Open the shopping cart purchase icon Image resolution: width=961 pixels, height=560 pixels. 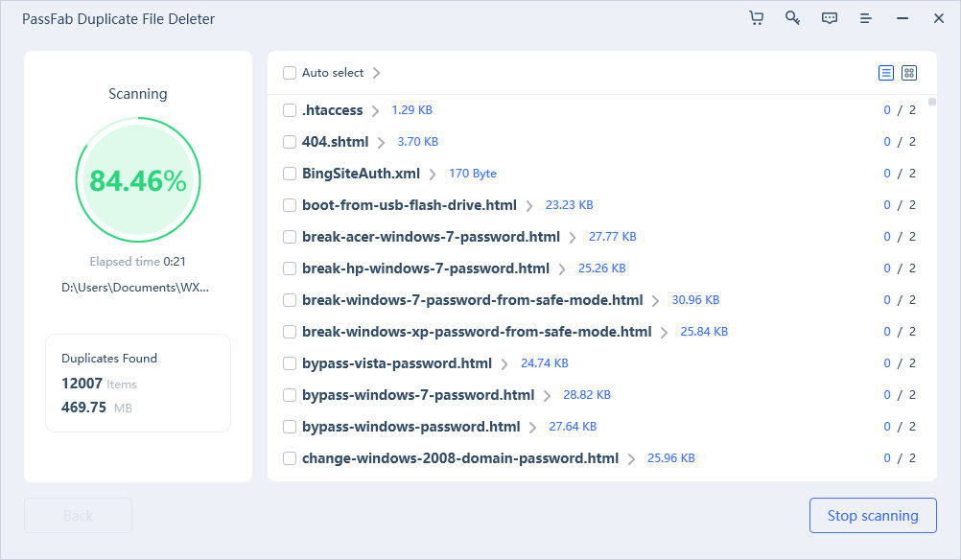(x=756, y=18)
